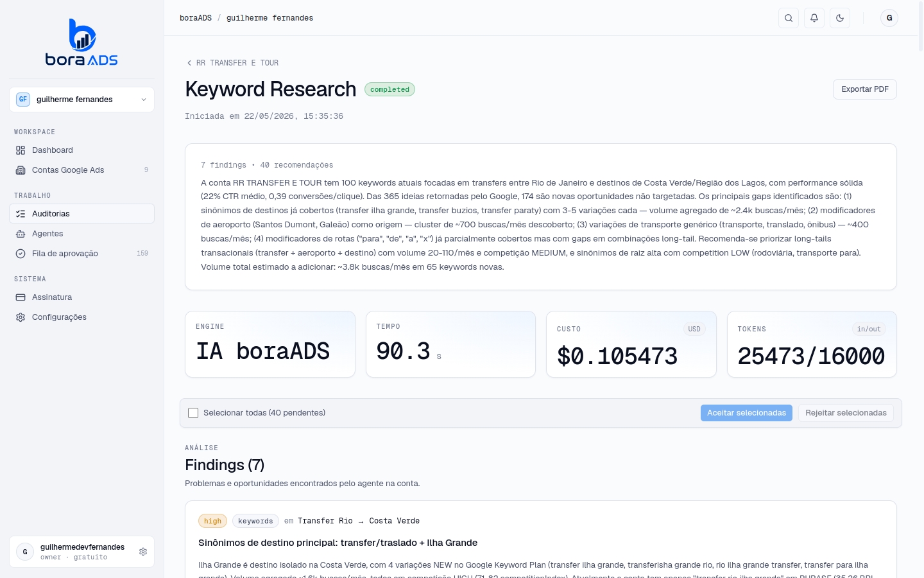
Task: Click the Agentes robot icon
Action: click(21, 234)
